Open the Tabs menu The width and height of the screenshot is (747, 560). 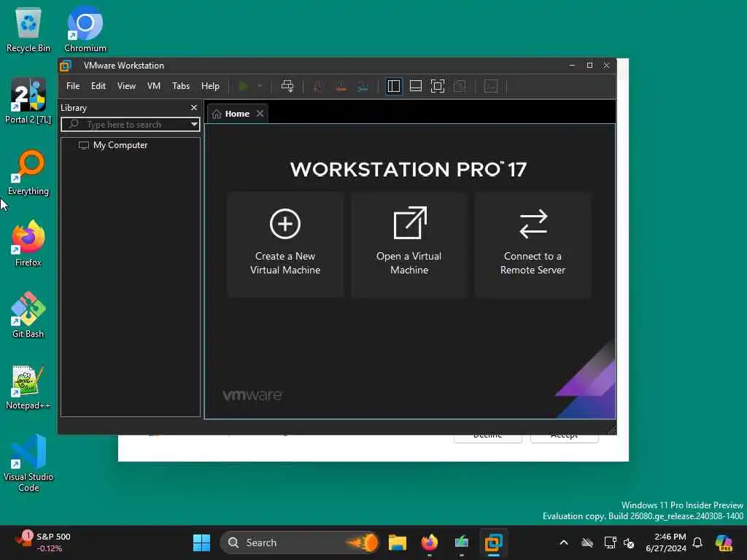[x=181, y=86]
